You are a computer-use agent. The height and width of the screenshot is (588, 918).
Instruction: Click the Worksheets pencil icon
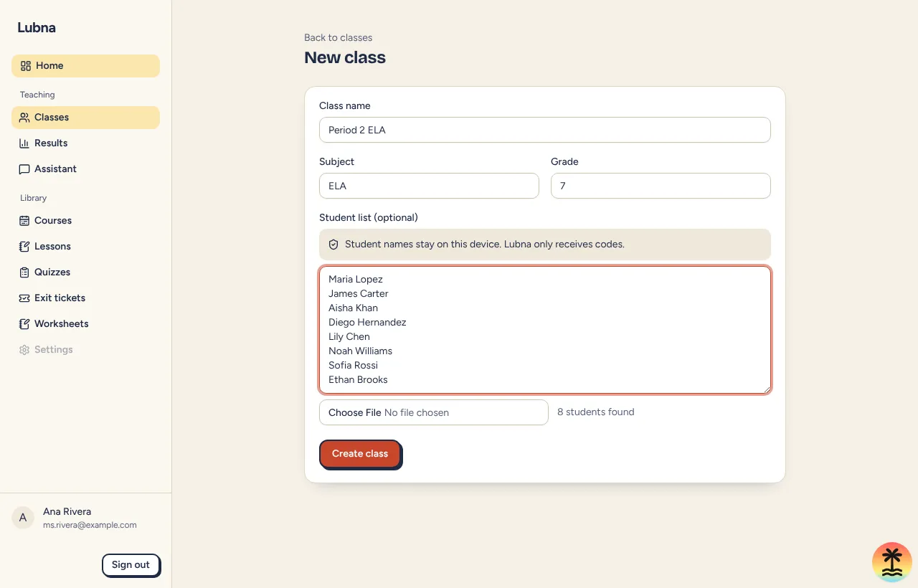coord(24,324)
